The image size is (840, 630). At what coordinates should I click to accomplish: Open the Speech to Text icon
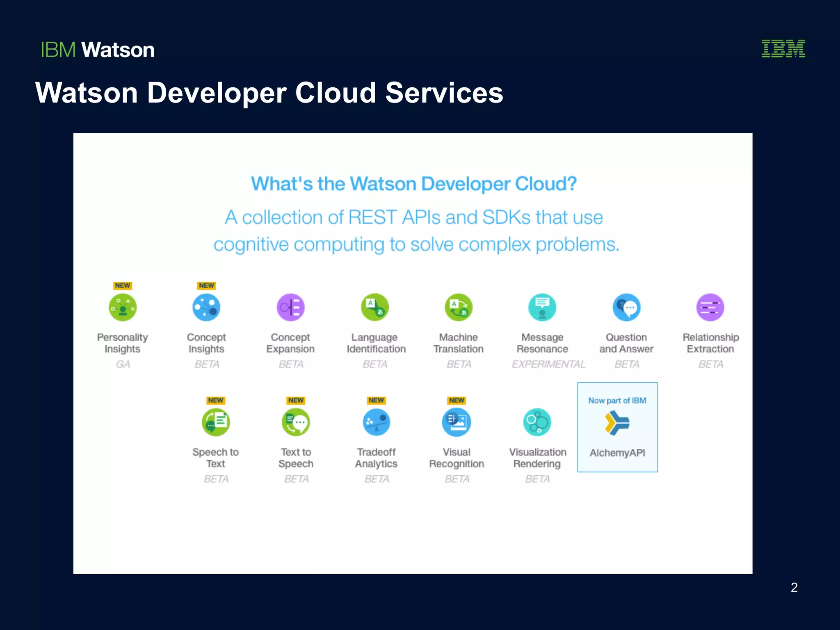tap(216, 422)
